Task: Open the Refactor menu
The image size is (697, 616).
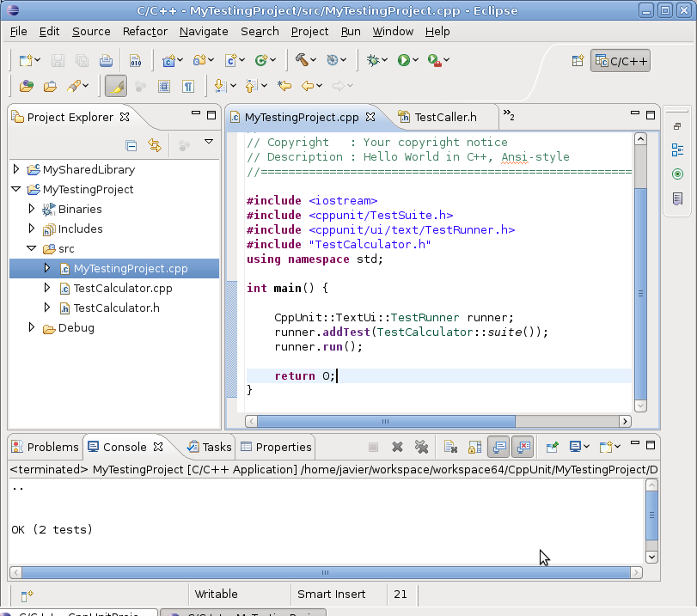Action: pos(145,32)
